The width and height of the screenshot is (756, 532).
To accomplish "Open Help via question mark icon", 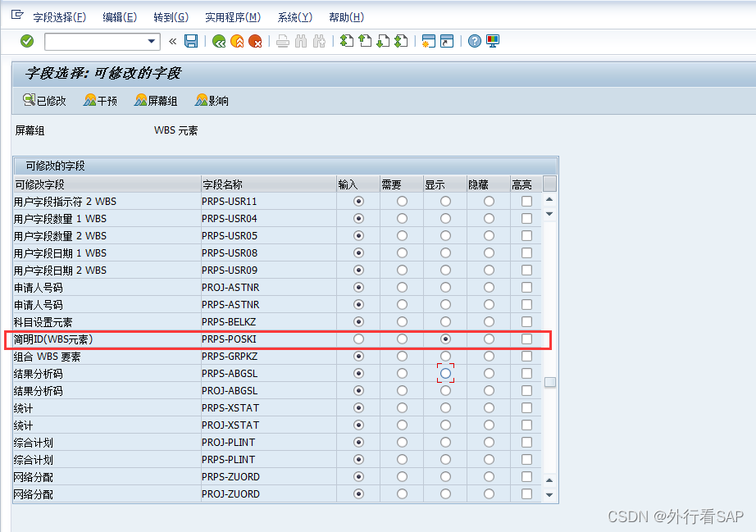I will tap(475, 42).
